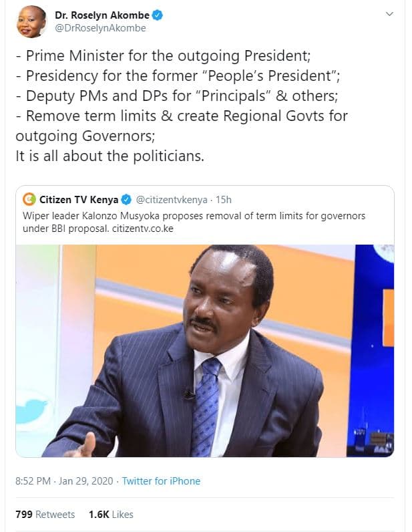View the 1.6K Likes list
Image resolution: width=412 pixels, height=532 pixels.
(x=110, y=514)
